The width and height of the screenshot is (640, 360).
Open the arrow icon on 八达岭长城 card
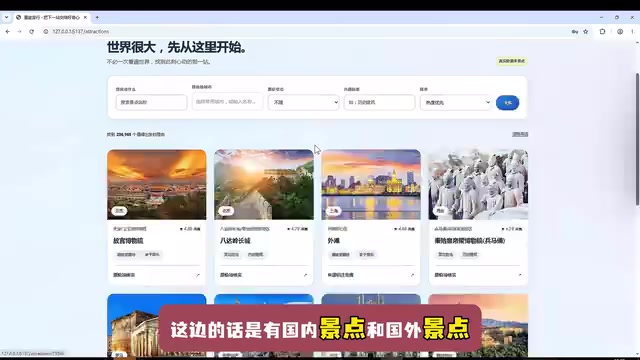tap(305, 275)
